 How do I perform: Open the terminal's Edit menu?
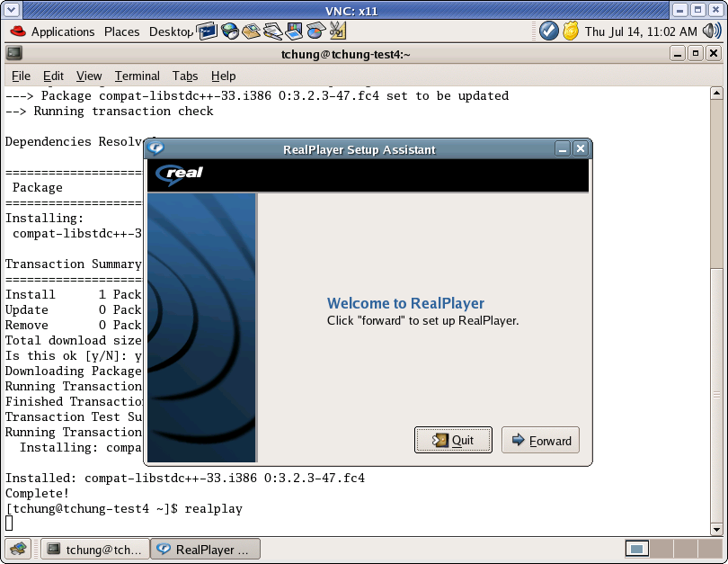click(x=53, y=76)
